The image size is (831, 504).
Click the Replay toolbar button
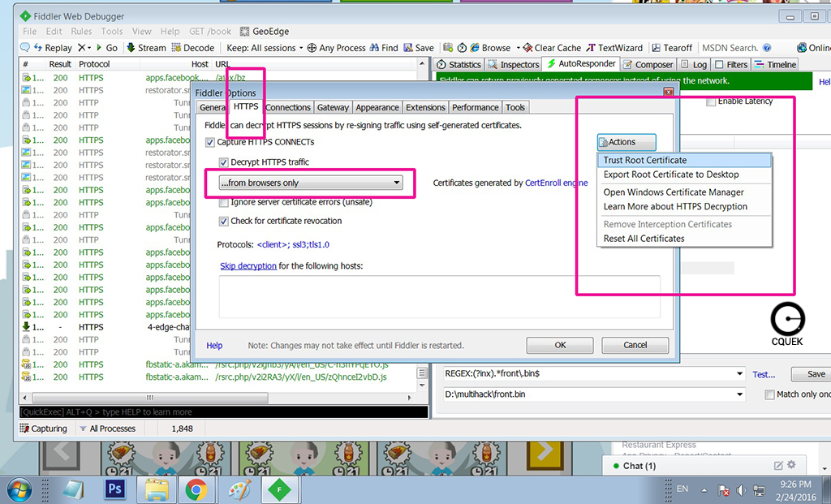click(53, 48)
